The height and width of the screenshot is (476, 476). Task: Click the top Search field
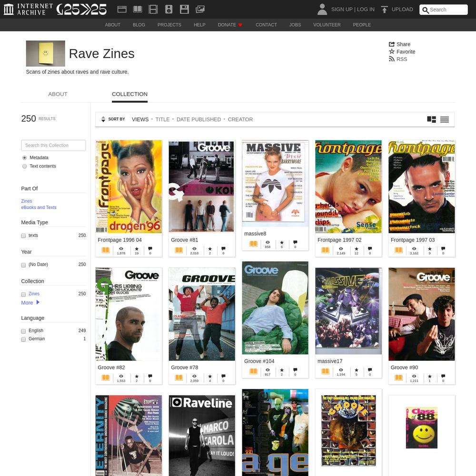(x=444, y=10)
